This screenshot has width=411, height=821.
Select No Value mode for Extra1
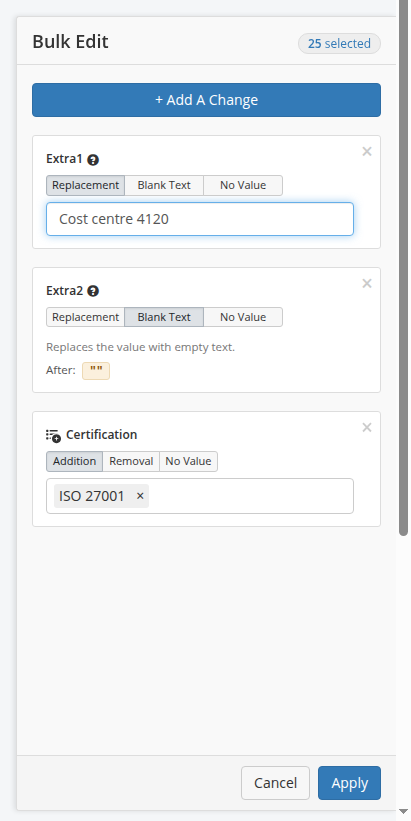(243, 185)
